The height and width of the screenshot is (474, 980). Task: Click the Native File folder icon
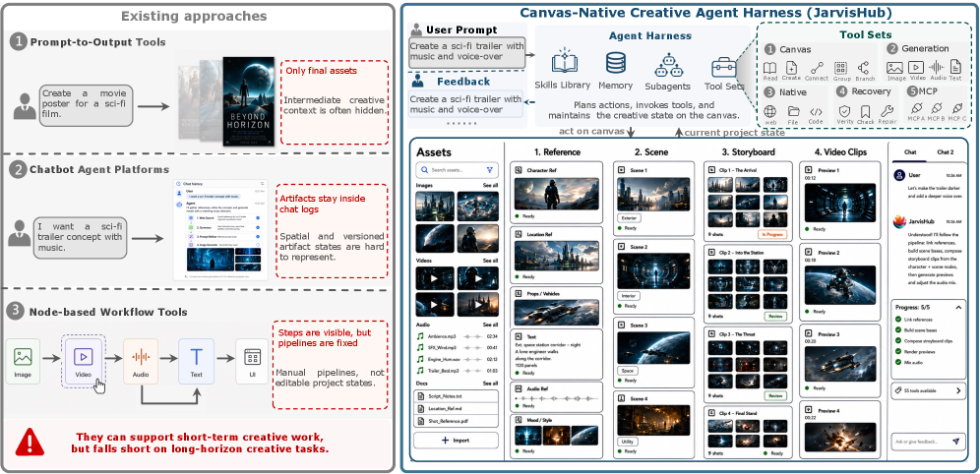point(794,111)
